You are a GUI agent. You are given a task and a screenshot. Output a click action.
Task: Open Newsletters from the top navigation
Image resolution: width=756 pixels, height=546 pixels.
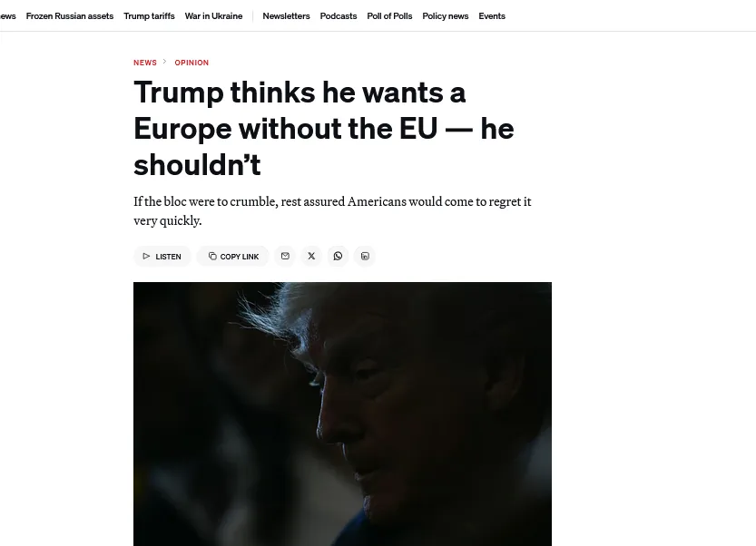point(287,16)
